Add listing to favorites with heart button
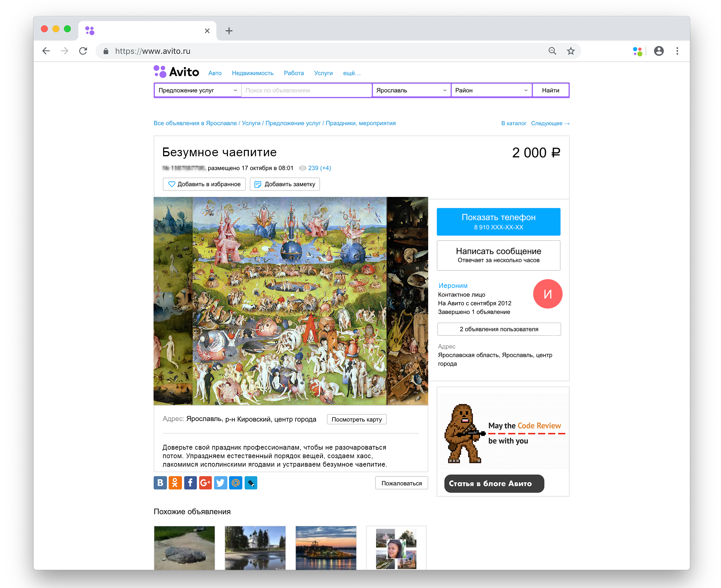 click(x=204, y=184)
